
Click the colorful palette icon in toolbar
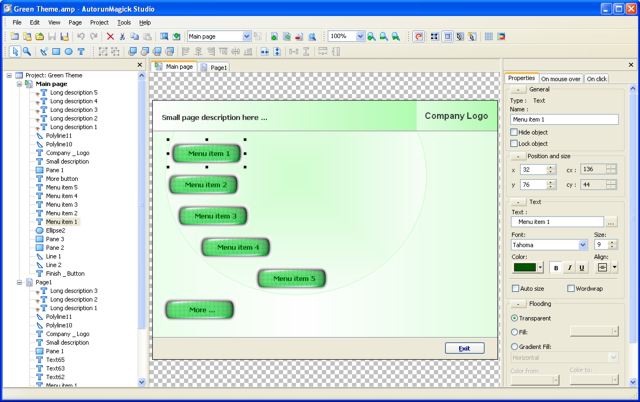(x=501, y=36)
